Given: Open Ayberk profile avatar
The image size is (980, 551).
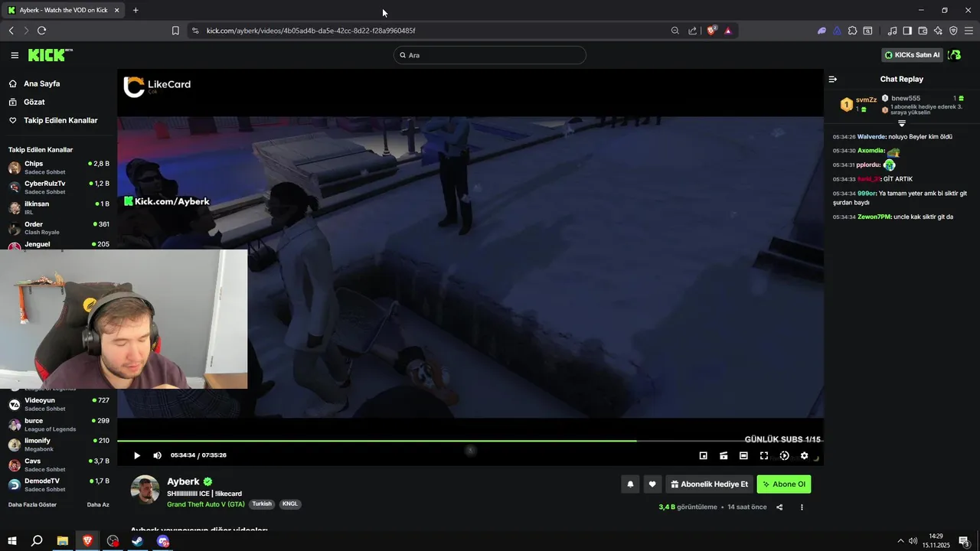Looking at the screenshot, I should tap(145, 490).
